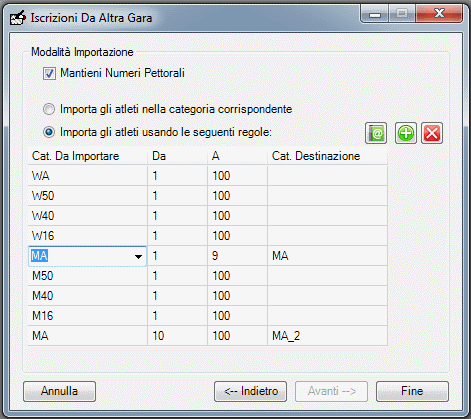
Task: Click the Fine button
Action: coord(412,391)
